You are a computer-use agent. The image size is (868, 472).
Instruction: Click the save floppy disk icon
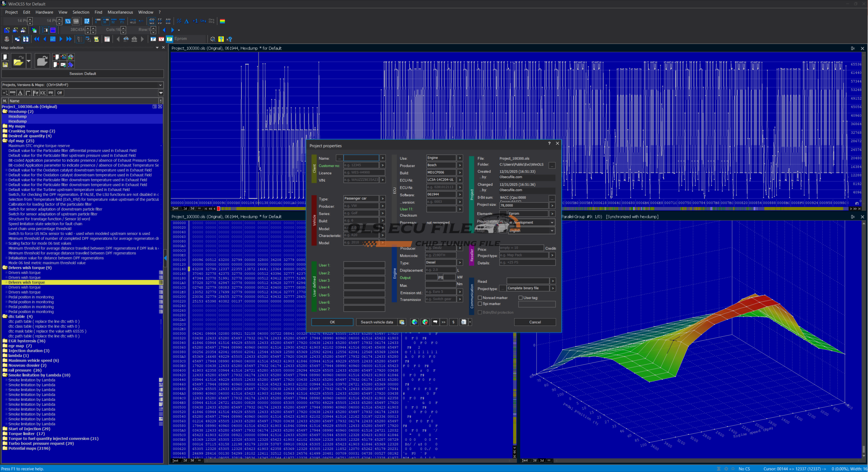click(5, 65)
